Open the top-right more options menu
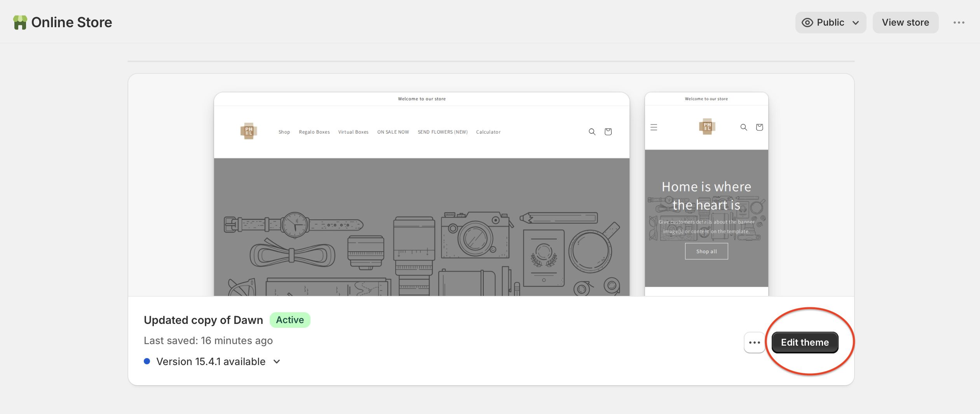Viewport: 980px width, 414px height. [959, 23]
